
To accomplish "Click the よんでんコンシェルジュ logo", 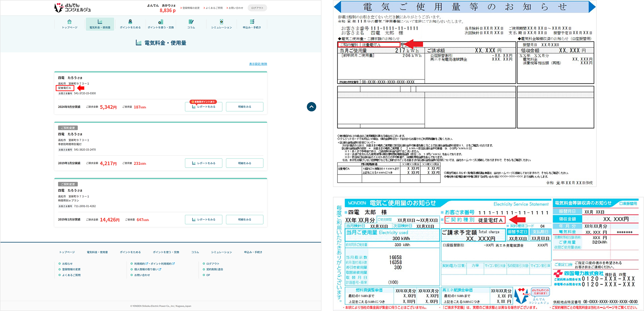I will coord(72,8).
